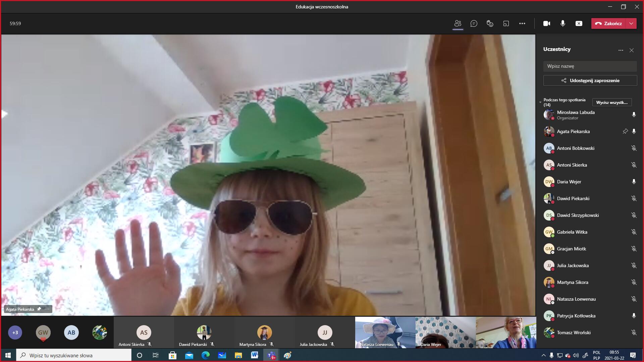Open participants panel more options ellipsis
Viewport: 644px width, 362px height.
coord(621,50)
